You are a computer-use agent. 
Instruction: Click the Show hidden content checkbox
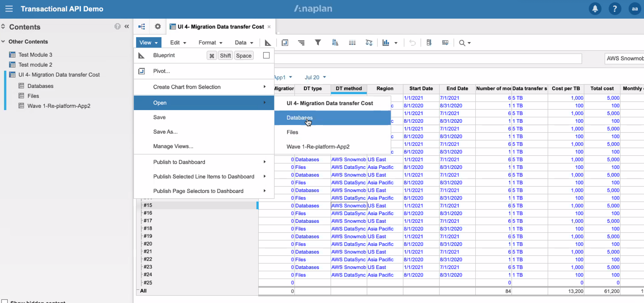click(5, 301)
